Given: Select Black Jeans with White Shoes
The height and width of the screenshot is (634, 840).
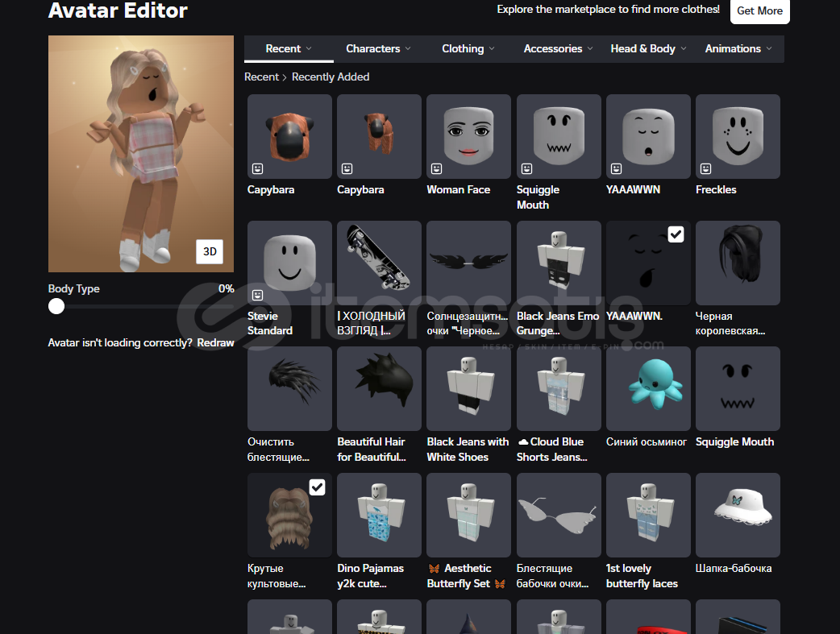Looking at the screenshot, I should click(468, 389).
